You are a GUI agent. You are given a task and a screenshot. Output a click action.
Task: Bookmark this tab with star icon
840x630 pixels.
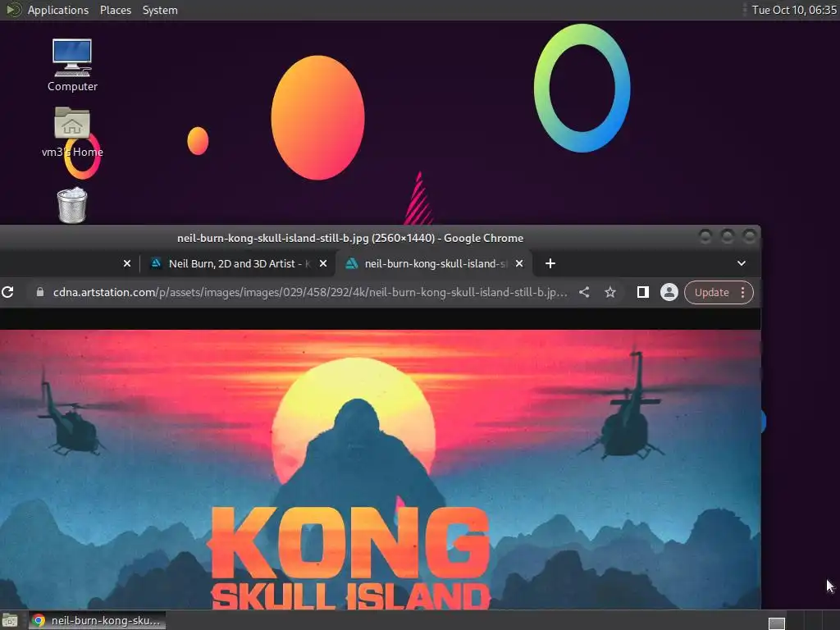(610, 292)
